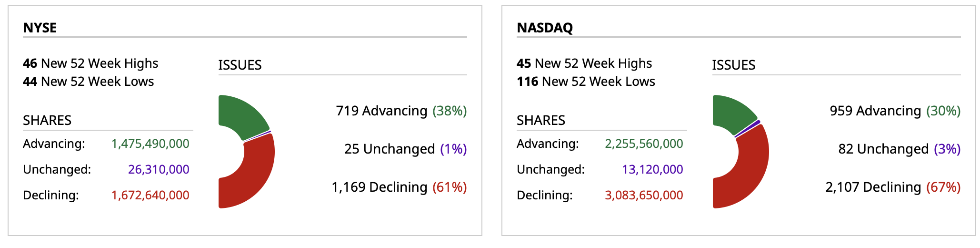Image resolution: width=980 pixels, height=248 pixels.
Task: Click NASDAQ 45 New 52 Week Highs
Action: click(x=584, y=63)
